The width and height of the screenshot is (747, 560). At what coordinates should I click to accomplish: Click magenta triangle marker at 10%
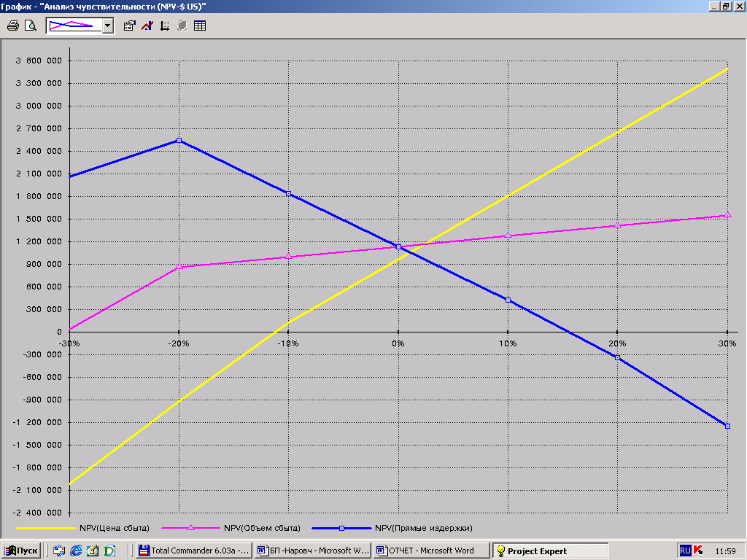[x=508, y=236]
